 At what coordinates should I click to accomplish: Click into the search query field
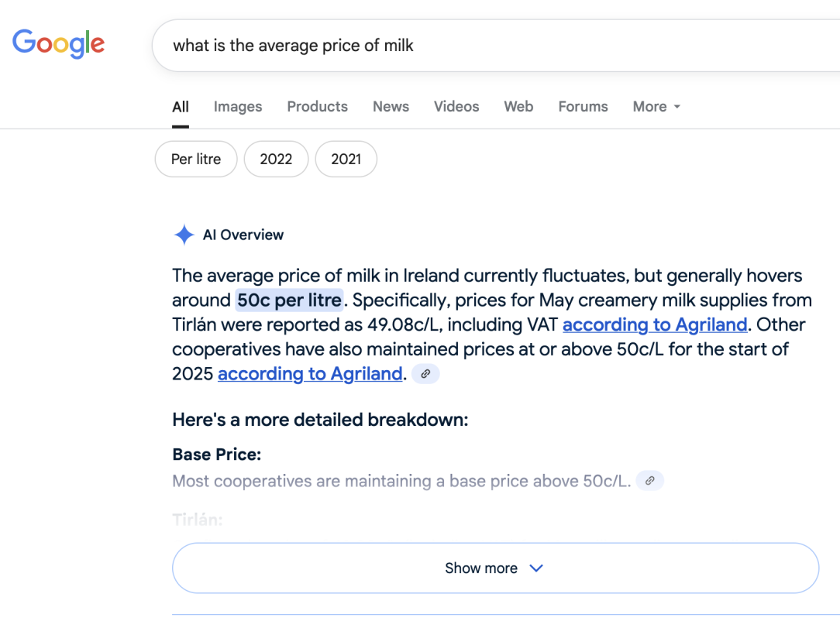pos(496,46)
